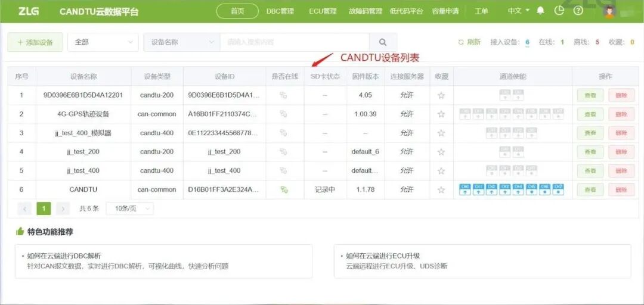Screen dimensions: 644x305
Task: Star the 4G-GPS轨迹设备 row
Action: [441, 114]
